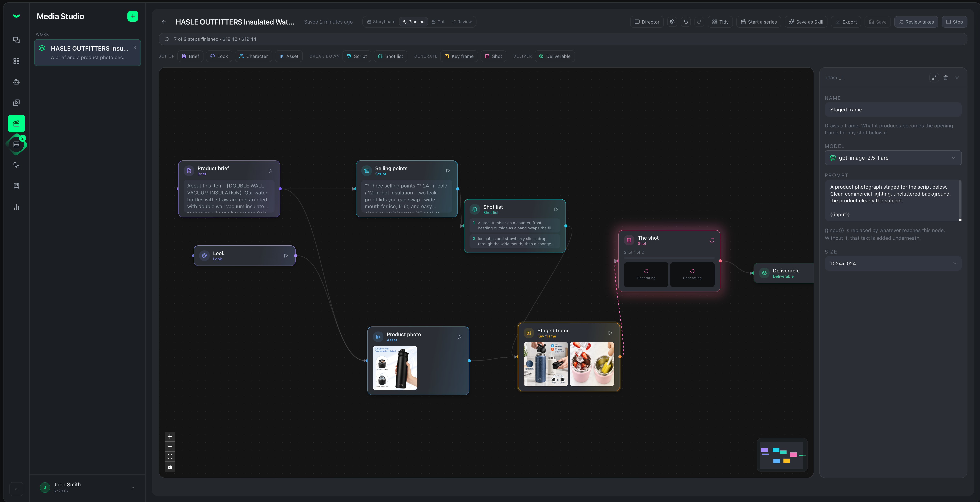Add a Script node
980x502 pixels.
pos(357,56)
